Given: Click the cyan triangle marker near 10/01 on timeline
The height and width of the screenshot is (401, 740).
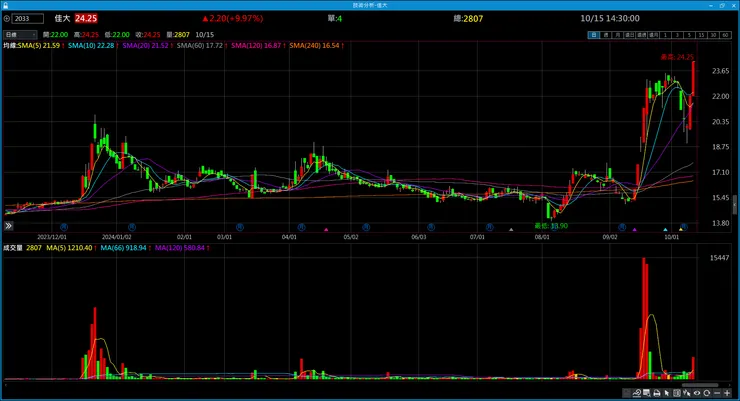Looking at the screenshot, I should [665, 230].
